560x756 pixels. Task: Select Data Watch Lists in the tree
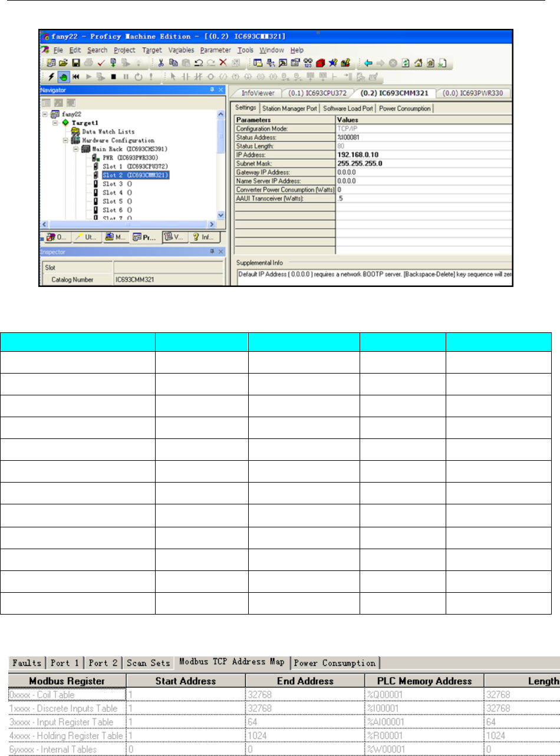(x=108, y=131)
